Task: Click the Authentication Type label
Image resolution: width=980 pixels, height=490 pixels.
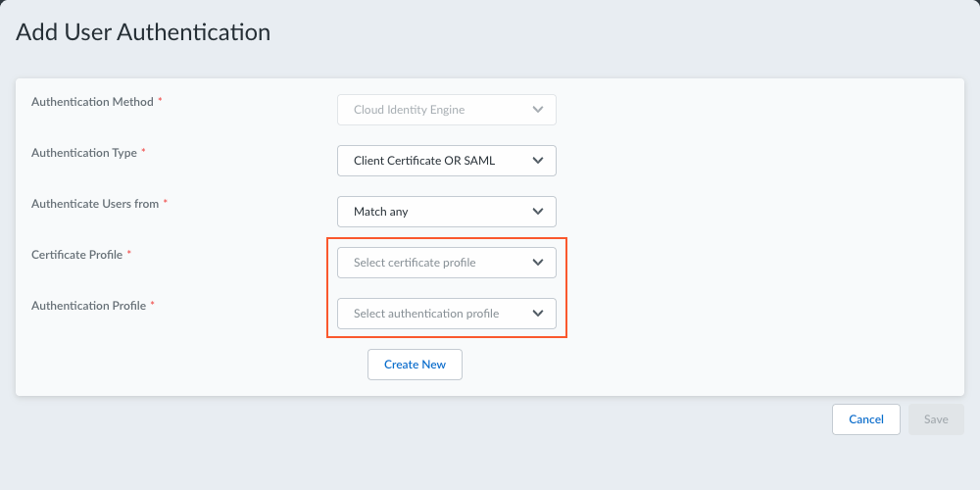Action: pyautogui.click(x=84, y=153)
